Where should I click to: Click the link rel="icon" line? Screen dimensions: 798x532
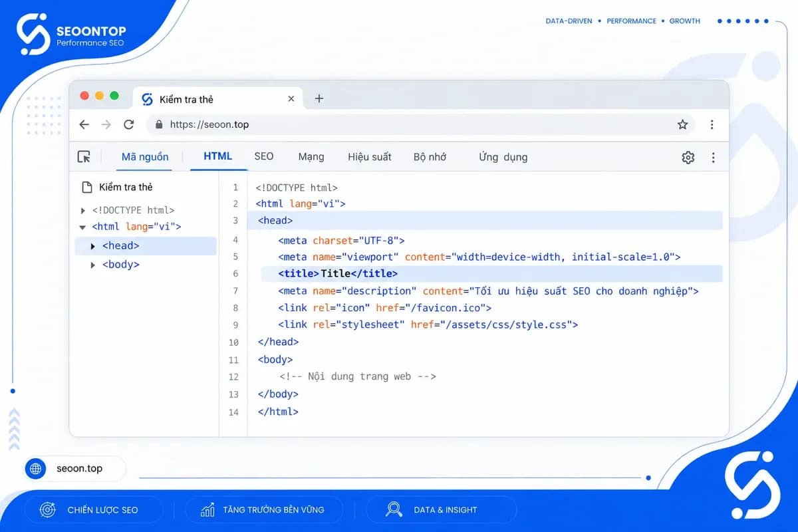(384, 308)
